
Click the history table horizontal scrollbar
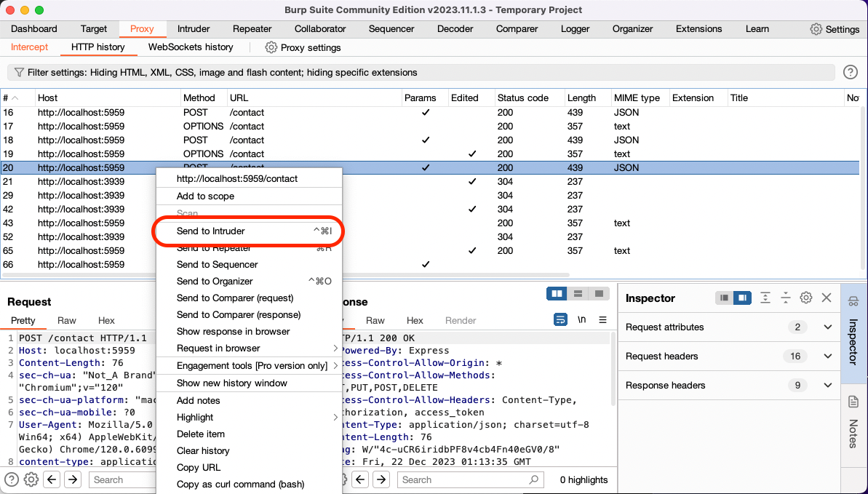(286, 275)
